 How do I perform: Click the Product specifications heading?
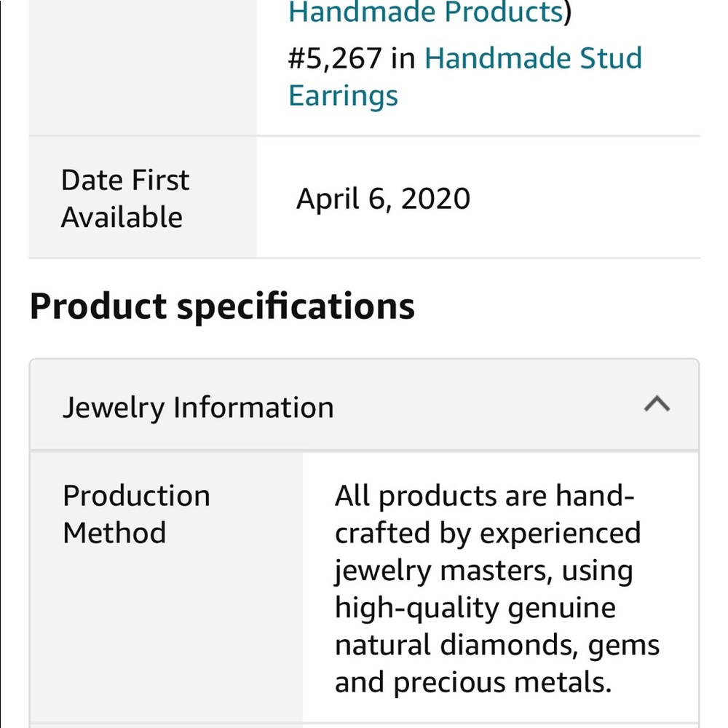pos(223,306)
